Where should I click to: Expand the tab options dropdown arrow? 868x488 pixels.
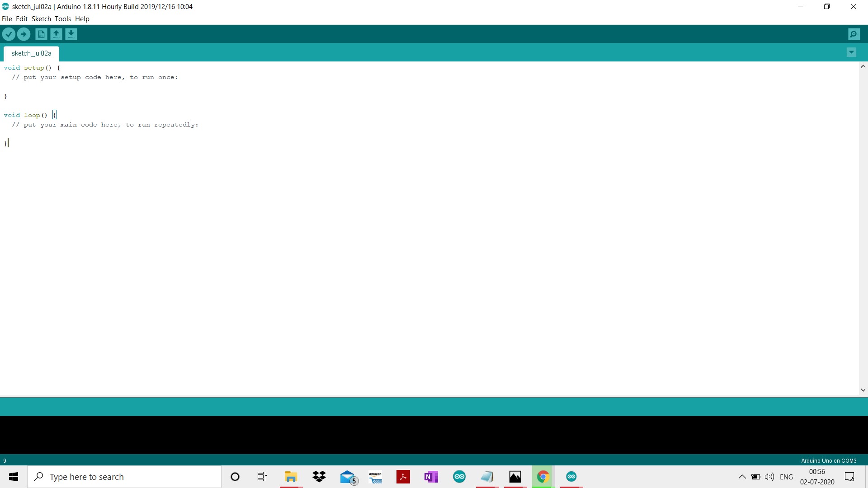851,52
